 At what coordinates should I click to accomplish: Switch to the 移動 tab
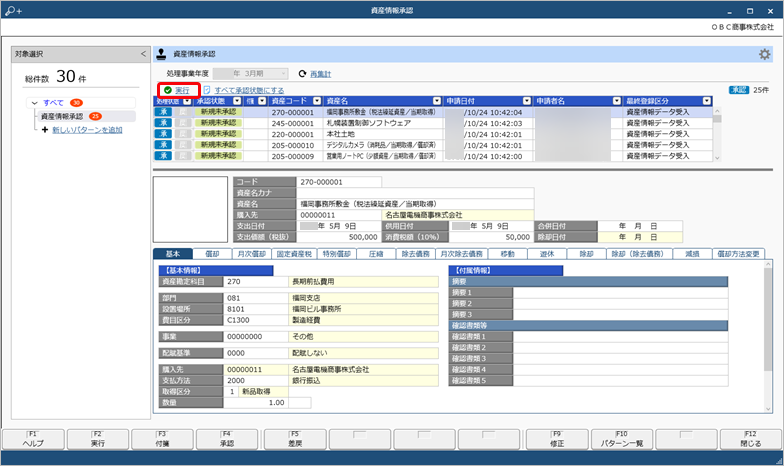coord(508,254)
